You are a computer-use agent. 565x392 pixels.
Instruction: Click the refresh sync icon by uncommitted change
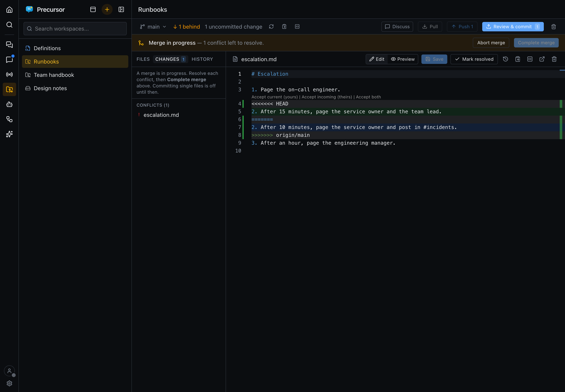click(x=271, y=26)
